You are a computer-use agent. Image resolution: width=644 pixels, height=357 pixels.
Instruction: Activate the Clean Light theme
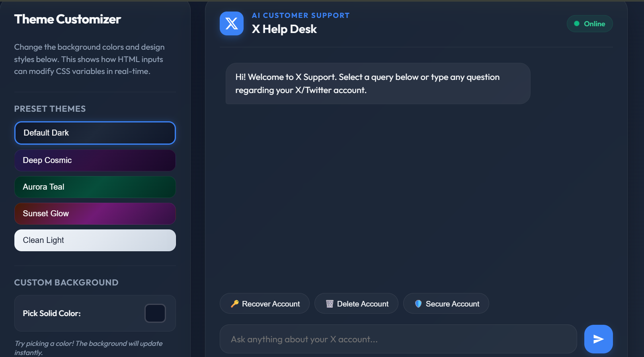coord(95,240)
